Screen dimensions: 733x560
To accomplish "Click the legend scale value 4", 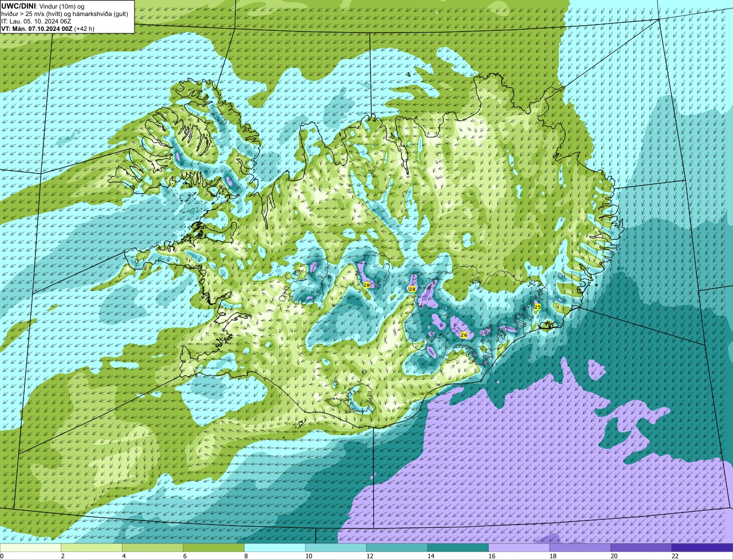I will [124, 556].
